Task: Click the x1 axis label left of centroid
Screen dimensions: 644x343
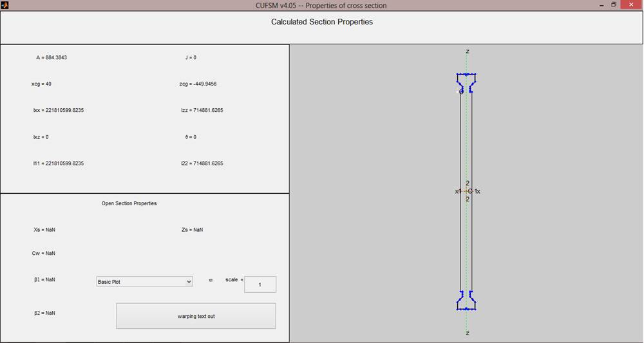Action: click(x=458, y=191)
